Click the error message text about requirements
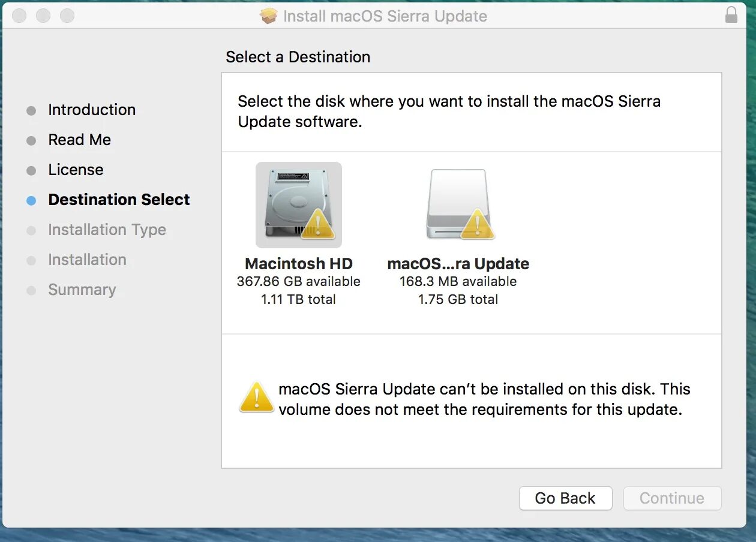The width and height of the screenshot is (756, 542). [484, 399]
